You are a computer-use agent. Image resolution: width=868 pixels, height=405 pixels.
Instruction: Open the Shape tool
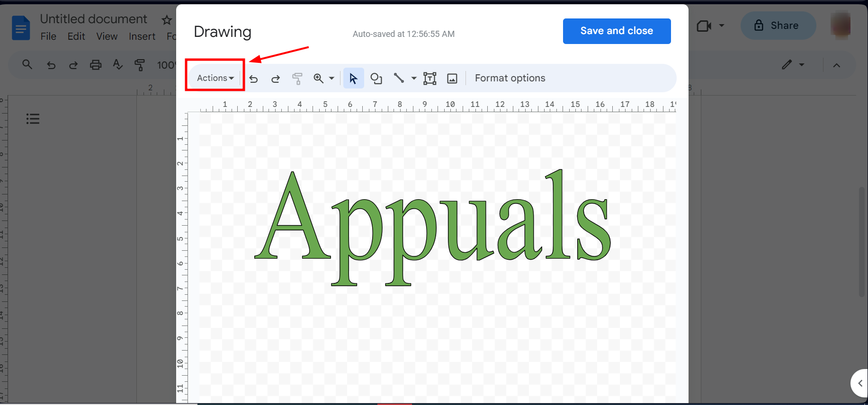376,79
